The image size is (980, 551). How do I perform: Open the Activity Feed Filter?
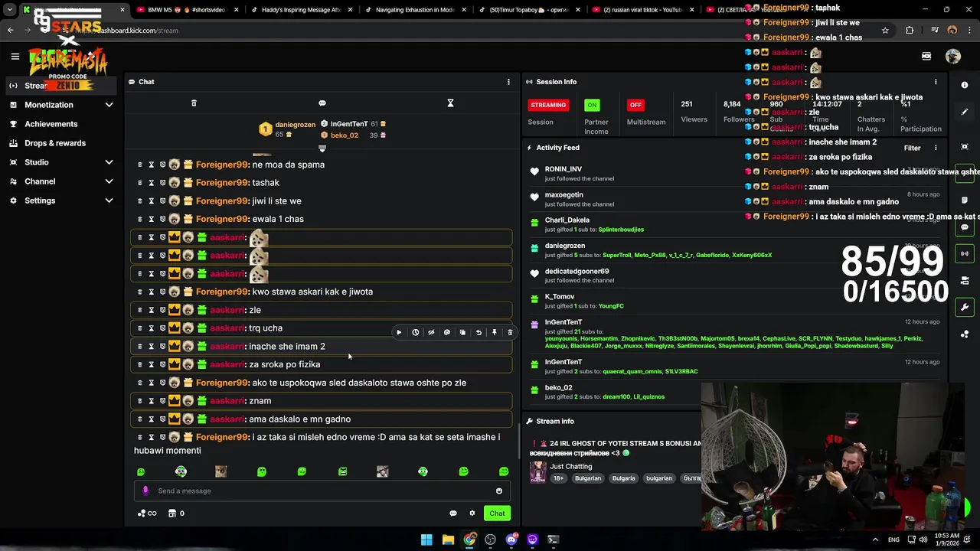click(912, 148)
